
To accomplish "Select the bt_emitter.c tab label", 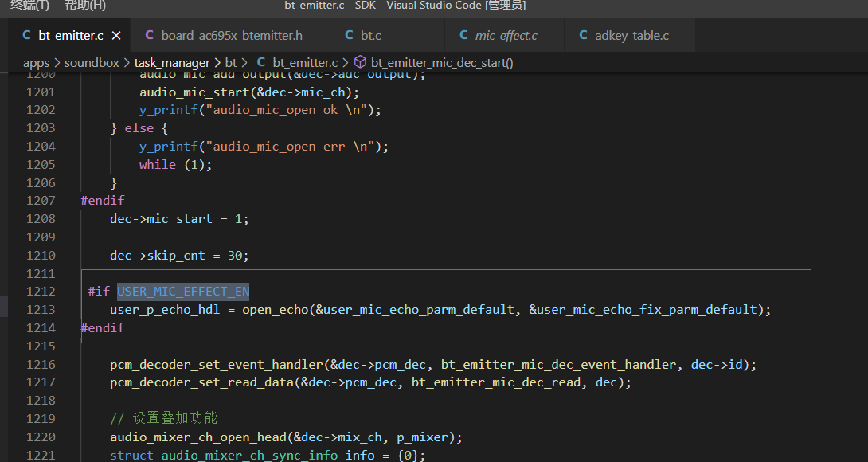I will click(x=71, y=36).
